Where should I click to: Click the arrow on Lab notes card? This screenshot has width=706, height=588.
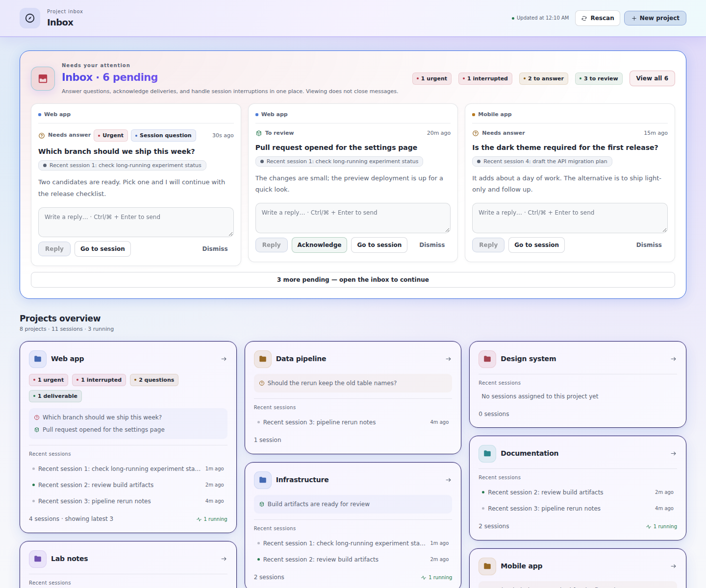pyautogui.click(x=224, y=559)
